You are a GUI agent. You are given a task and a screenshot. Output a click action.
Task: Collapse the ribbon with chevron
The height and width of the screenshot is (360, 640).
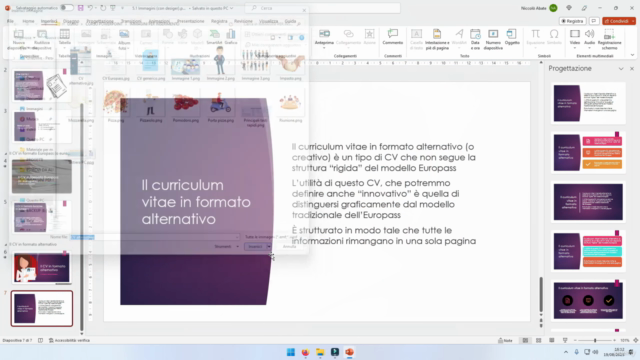point(632,55)
